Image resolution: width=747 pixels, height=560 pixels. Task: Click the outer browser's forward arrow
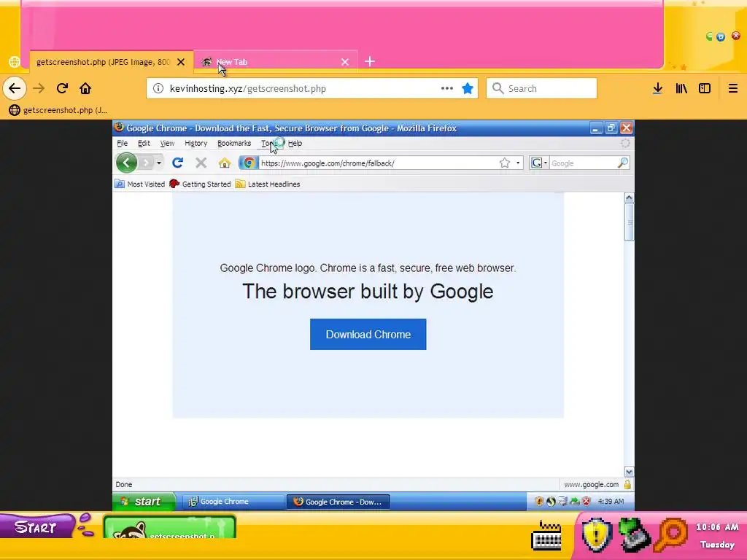coord(39,88)
